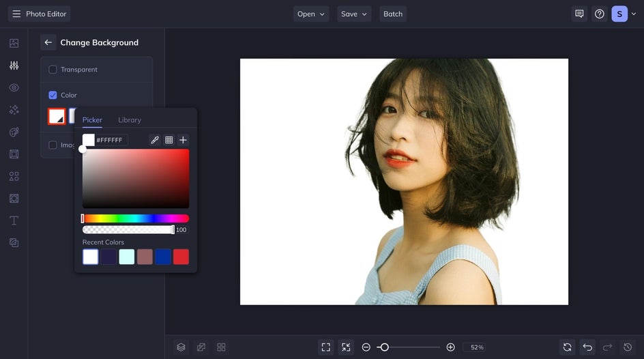Select the dusty rose recent color swatch
The width and height of the screenshot is (644, 359).
tap(145, 257)
